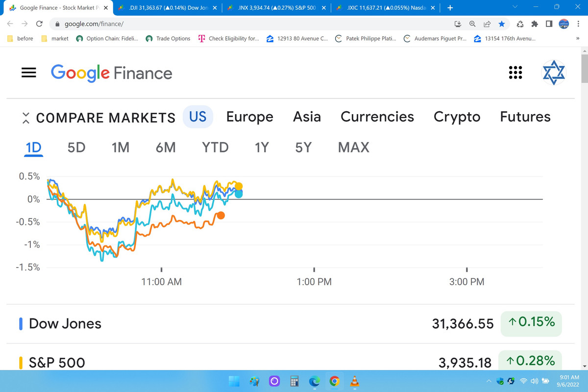The height and width of the screenshot is (392, 588).
Task: Open the tab search dropdown arrow
Action: coord(515,7)
